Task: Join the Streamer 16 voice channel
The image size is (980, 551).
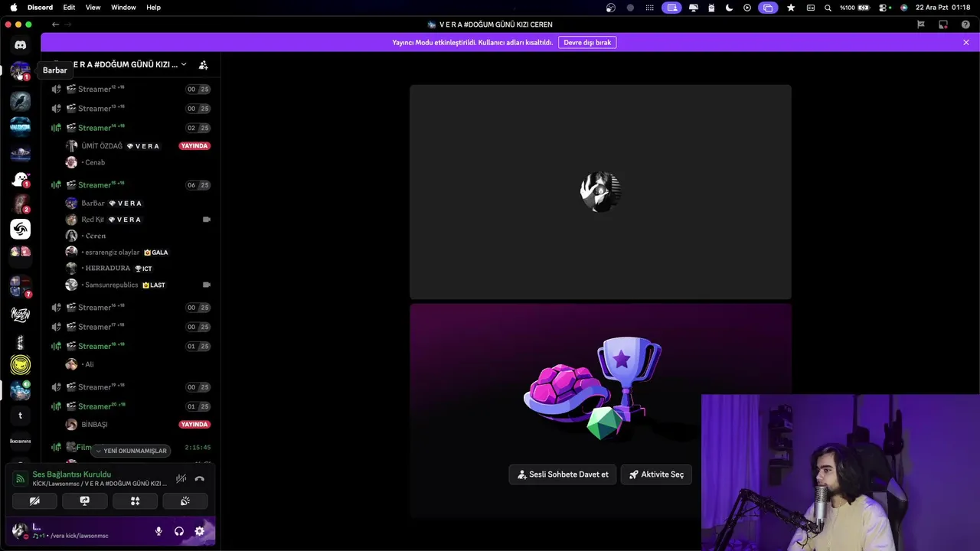Action: click(x=130, y=308)
